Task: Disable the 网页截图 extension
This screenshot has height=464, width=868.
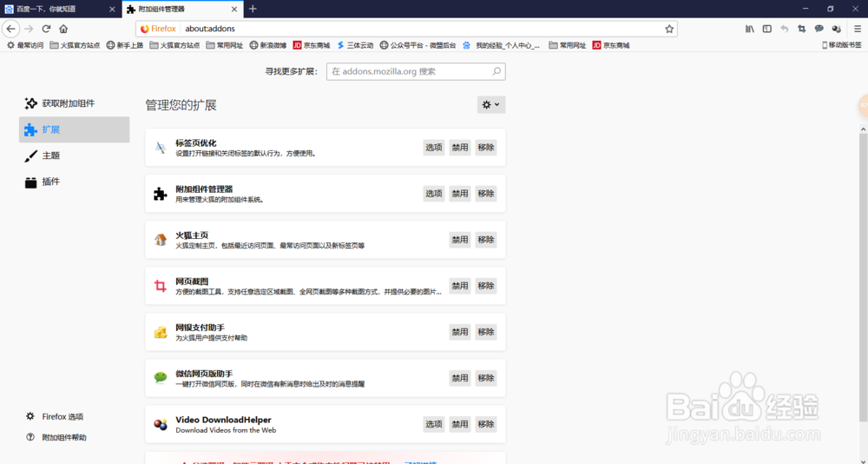Action: pyautogui.click(x=460, y=286)
